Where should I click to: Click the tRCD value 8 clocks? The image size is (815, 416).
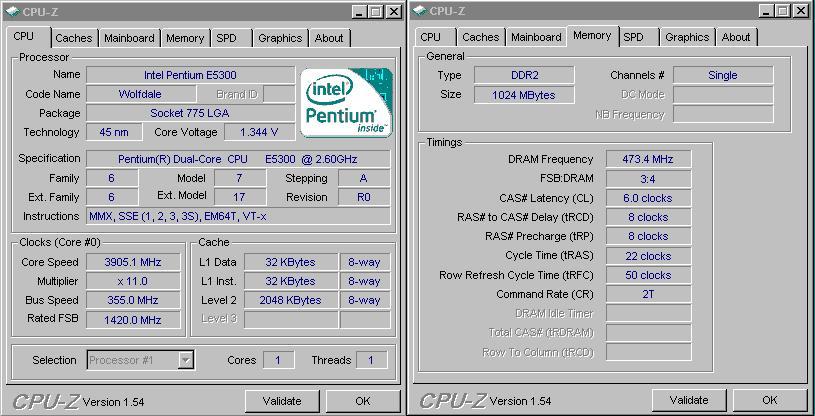tap(648, 217)
